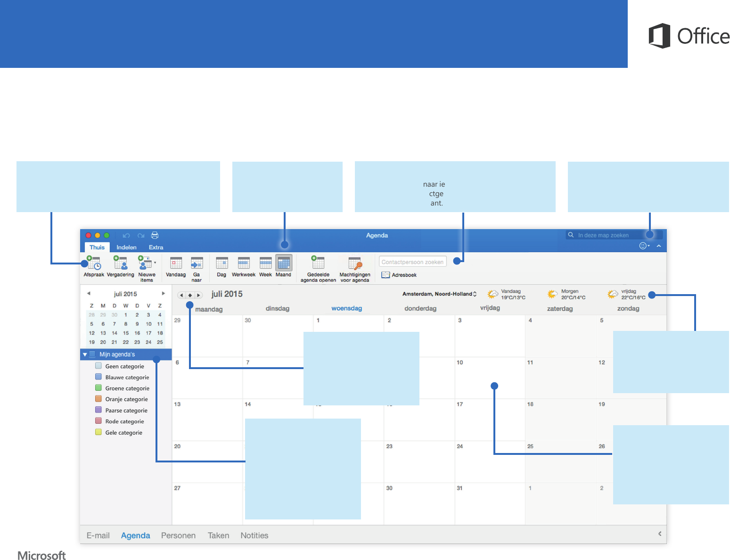Image resolution: width=730 pixels, height=560 pixels.
Task: Open the Adresboek
Action: pyautogui.click(x=399, y=275)
